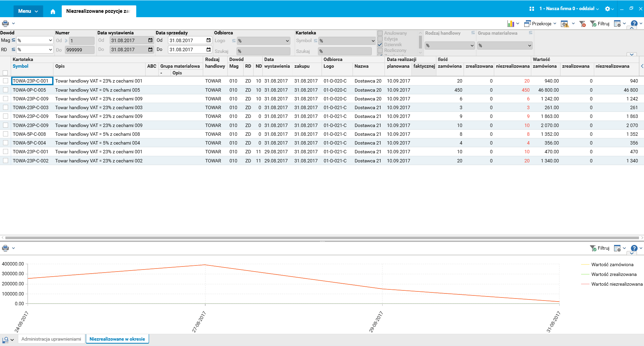This screenshot has width=644, height=346.
Task: Click the top Filtruj button
Action: 600,24
